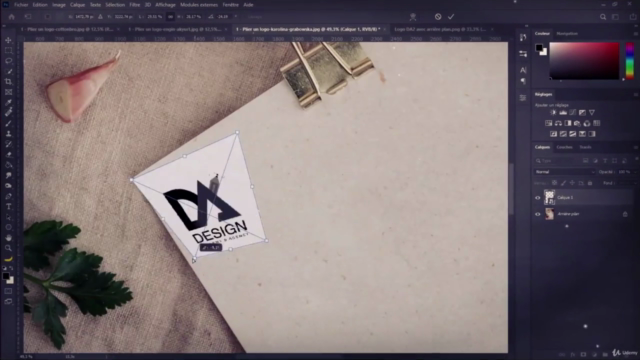The image size is (640, 360).
Task: Switch to the Navigation panel tab
Action: (x=567, y=33)
